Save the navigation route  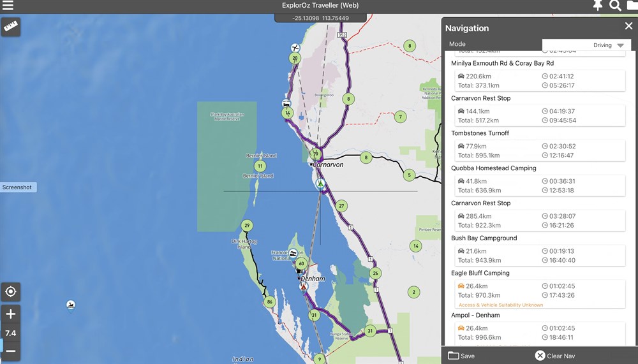coord(461,356)
